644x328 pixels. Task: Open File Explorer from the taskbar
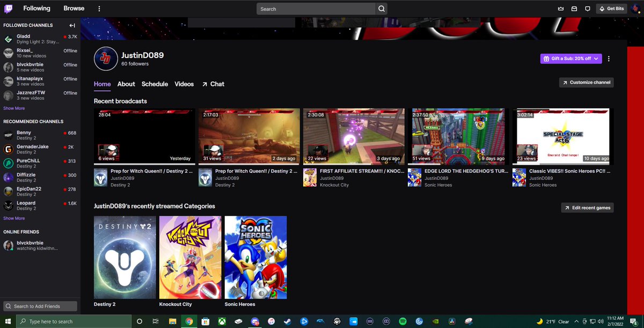point(172,321)
